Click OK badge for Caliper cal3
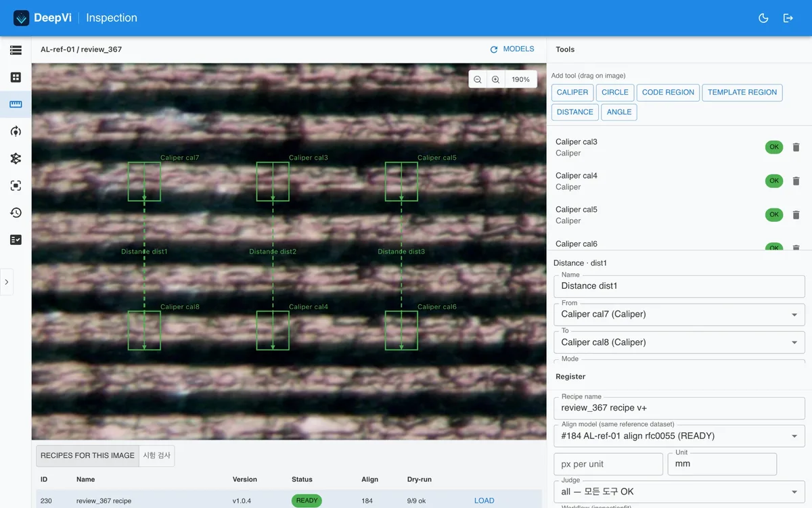The image size is (812, 508). pyautogui.click(x=774, y=147)
